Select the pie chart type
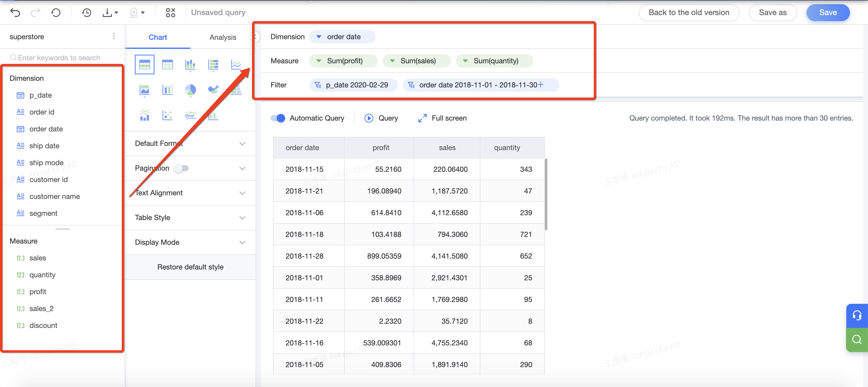 [x=190, y=90]
